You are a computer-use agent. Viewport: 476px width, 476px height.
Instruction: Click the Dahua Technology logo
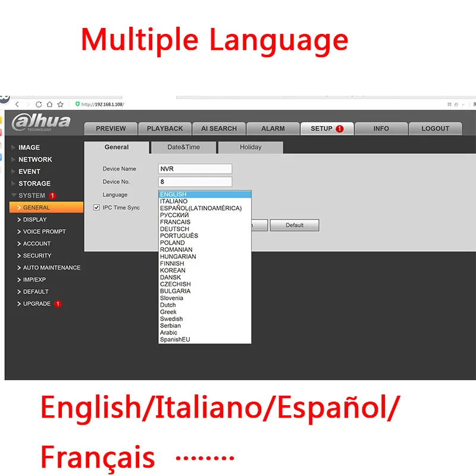click(41, 123)
